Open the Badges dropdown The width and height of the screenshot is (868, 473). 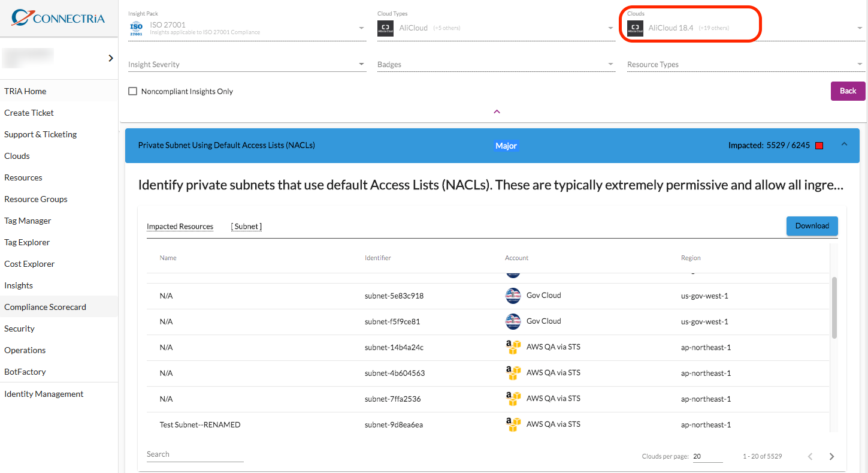tap(497, 64)
